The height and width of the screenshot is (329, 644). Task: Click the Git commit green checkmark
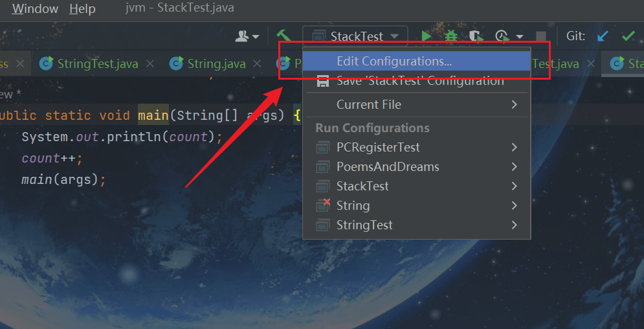pos(628,36)
